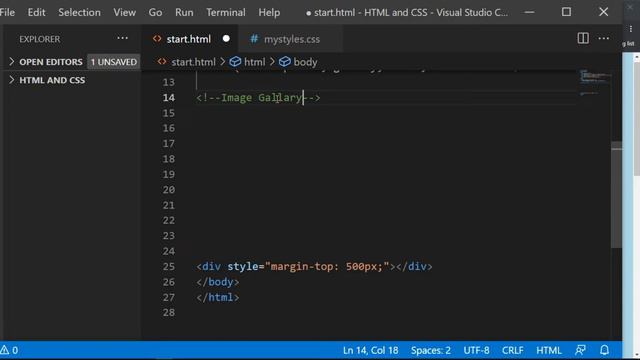
Task: Click line number 20 in the gutter
Action: point(169,190)
